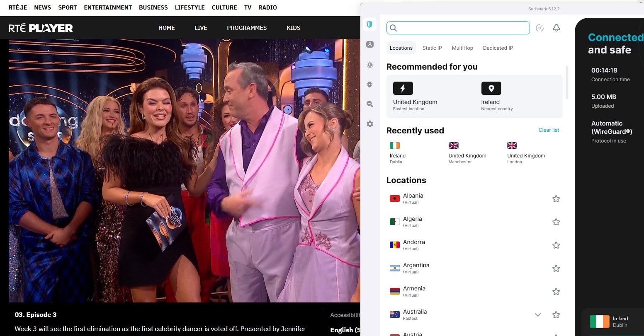
Task: Click the Surfshark location search field
Action: click(x=458, y=28)
